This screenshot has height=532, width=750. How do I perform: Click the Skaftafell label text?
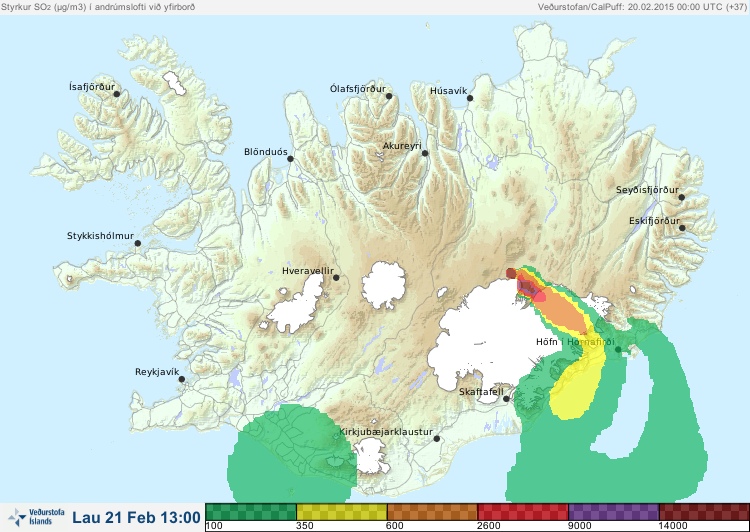tap(481, 392)
